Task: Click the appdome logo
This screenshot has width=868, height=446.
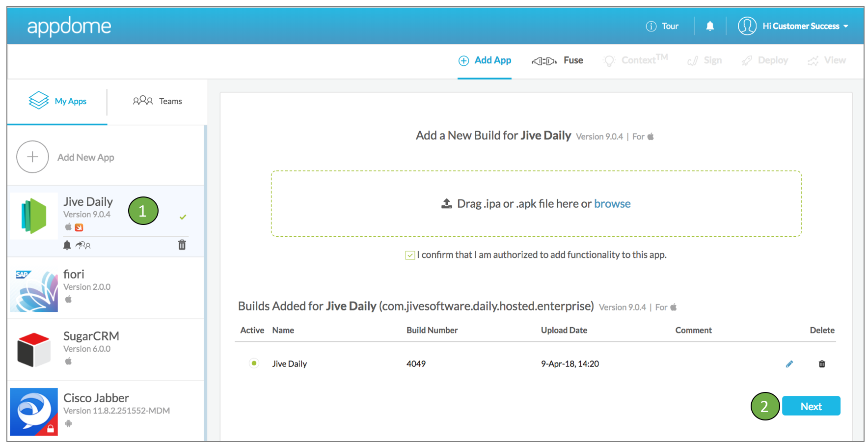Action: (69, 26)
